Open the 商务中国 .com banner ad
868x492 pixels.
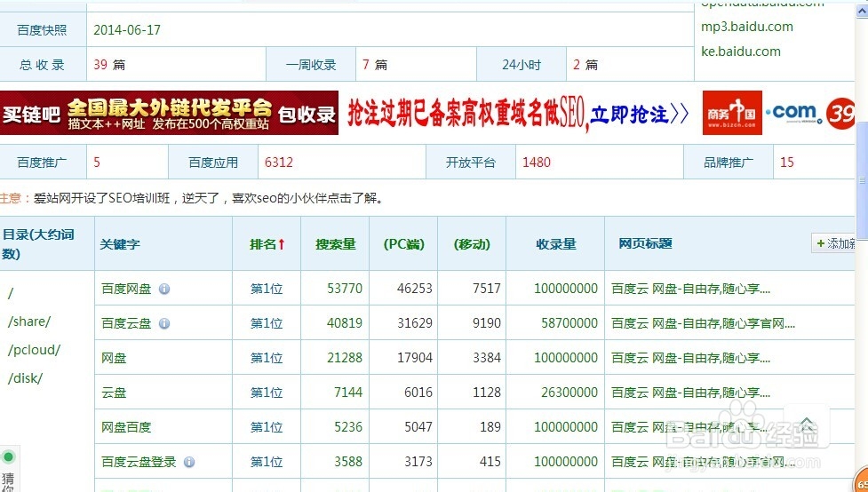point(777,113)
